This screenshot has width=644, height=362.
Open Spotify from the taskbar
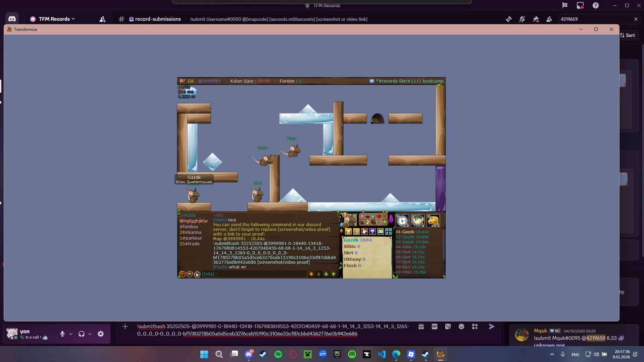click(278, 354)
